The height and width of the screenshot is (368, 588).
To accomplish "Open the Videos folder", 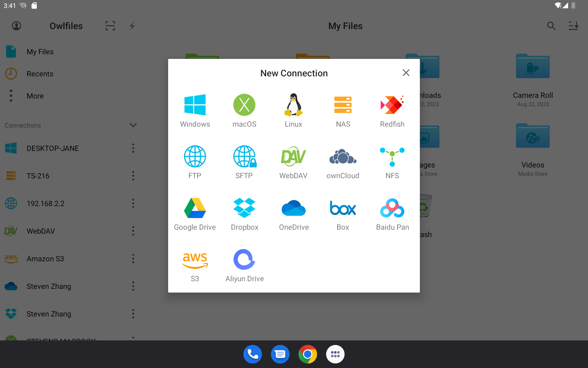I will pos(533,150).
